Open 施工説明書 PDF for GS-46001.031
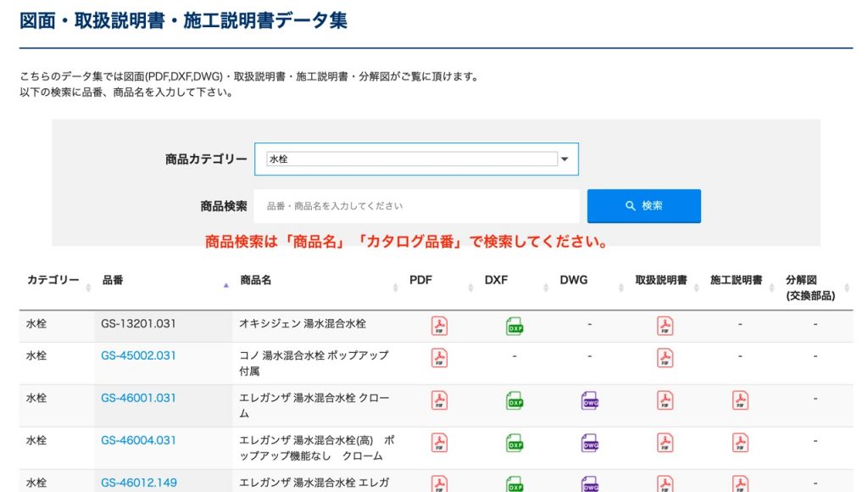The width and height of the screenshot is (868, 492). [741, 400]
